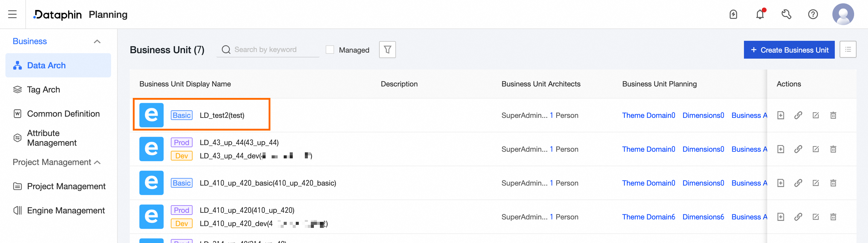
Task: Select Data Arch in sidebar
Action: (58, 65)
